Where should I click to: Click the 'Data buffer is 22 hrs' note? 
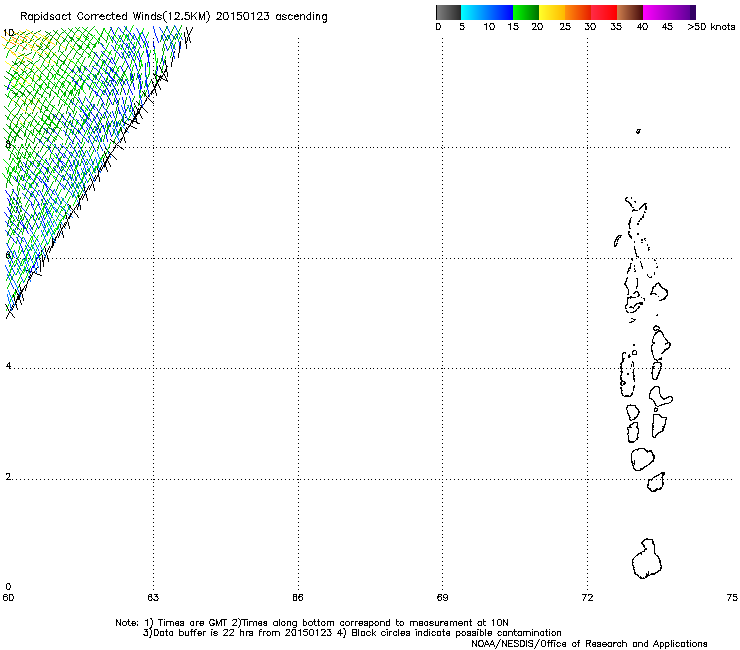pos(352,633)
